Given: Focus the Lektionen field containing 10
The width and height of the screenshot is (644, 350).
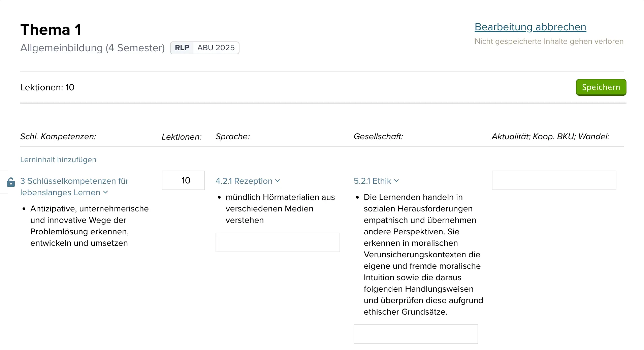Looking at the screenshot, I should (183, 180).
